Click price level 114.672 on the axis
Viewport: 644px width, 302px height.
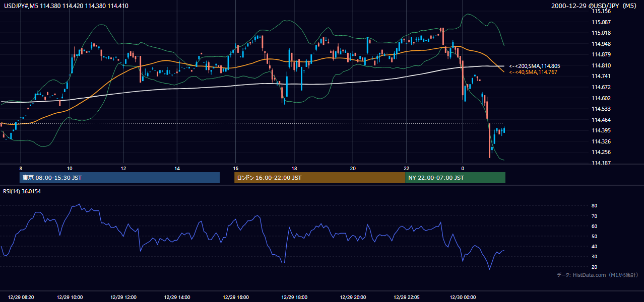(x=601, y=87)
